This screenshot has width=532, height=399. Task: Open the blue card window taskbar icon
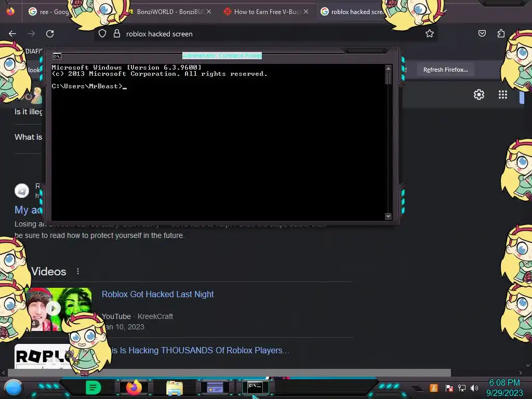pos(215,388)
